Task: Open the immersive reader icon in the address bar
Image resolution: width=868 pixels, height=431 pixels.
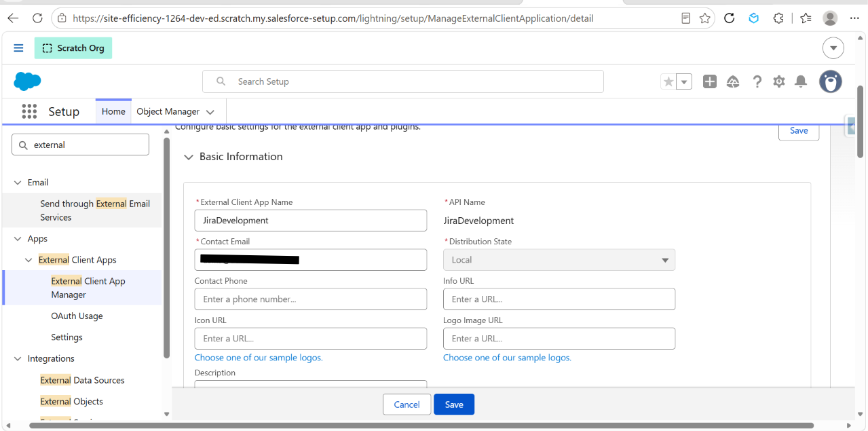Action: click(x=686, y=18)
